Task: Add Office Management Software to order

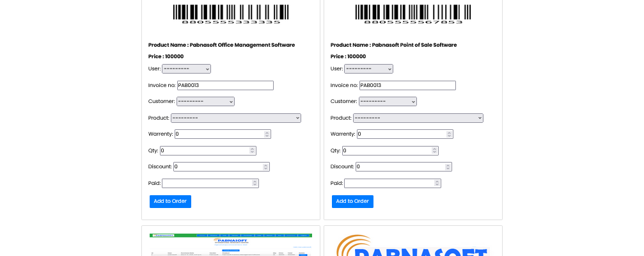Action: coord(171,202)
